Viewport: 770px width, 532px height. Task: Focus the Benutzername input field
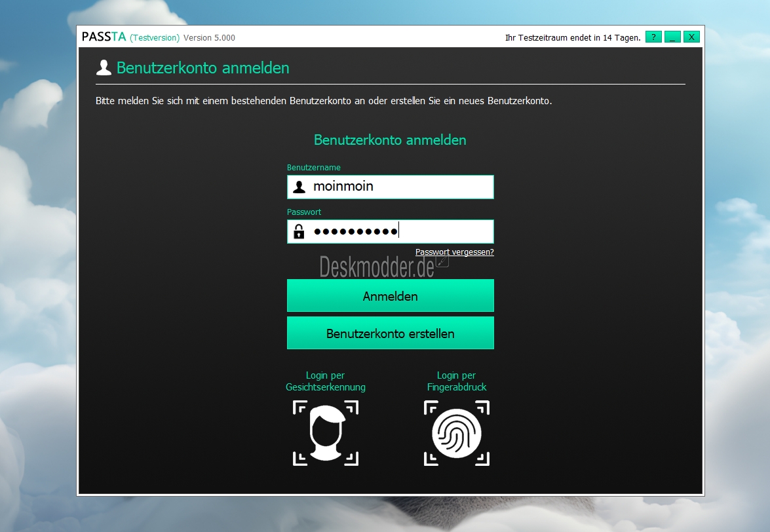391,187
